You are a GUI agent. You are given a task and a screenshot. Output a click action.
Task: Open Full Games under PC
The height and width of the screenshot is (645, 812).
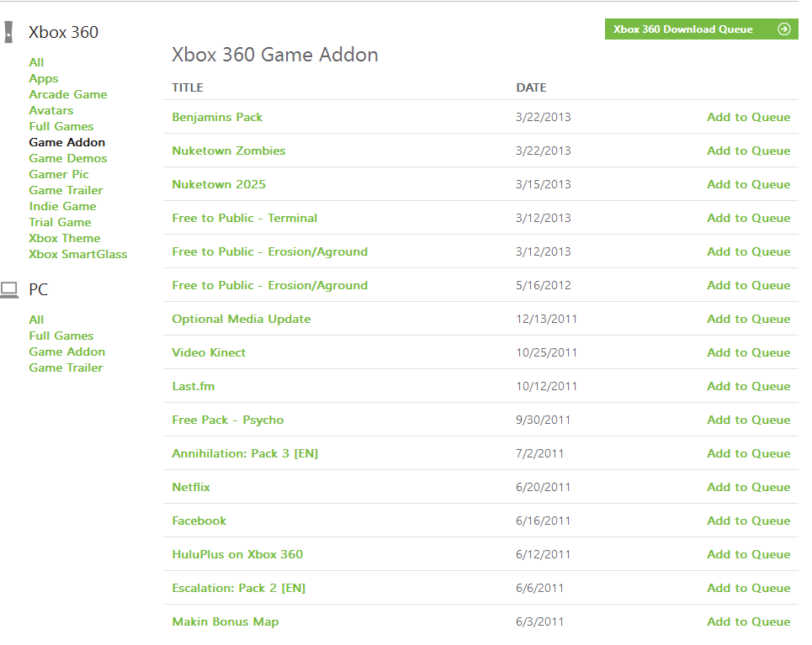point(61,336)
